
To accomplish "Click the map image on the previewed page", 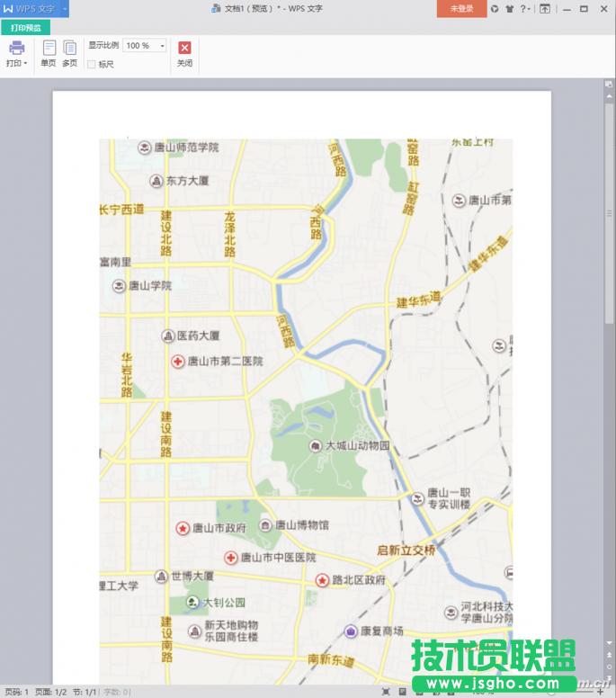I will [306, 405].
